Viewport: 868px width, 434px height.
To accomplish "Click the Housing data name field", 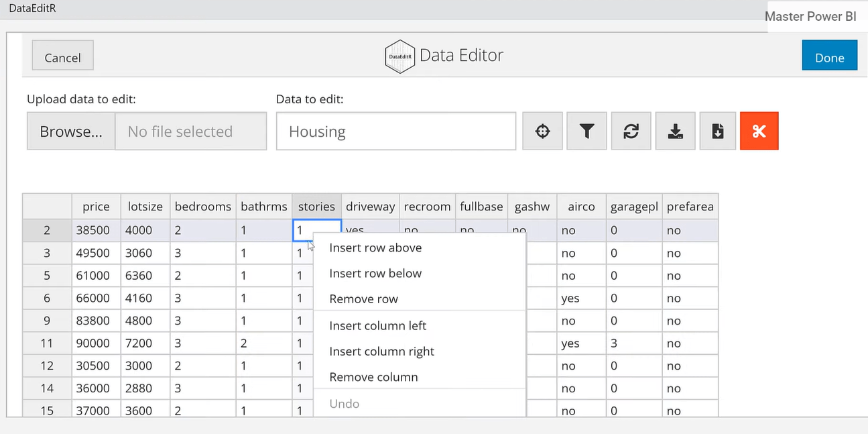I will point(395,131).
